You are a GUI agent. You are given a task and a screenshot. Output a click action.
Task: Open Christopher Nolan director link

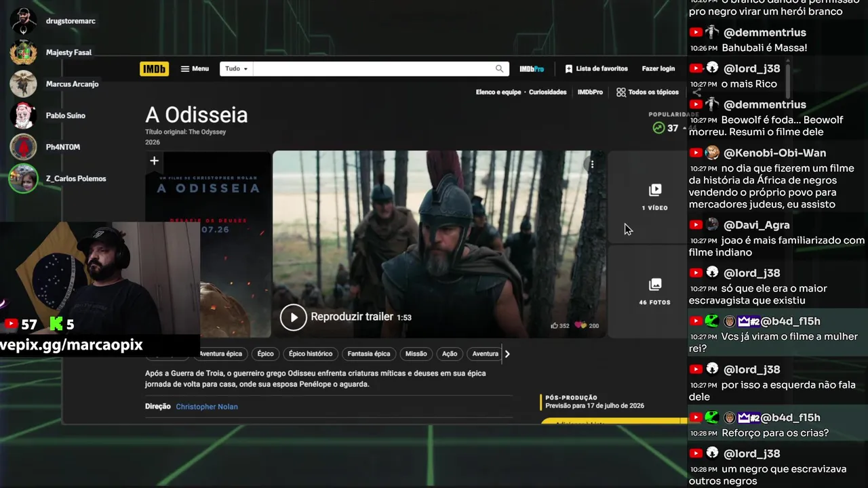(x=207, y=407)
